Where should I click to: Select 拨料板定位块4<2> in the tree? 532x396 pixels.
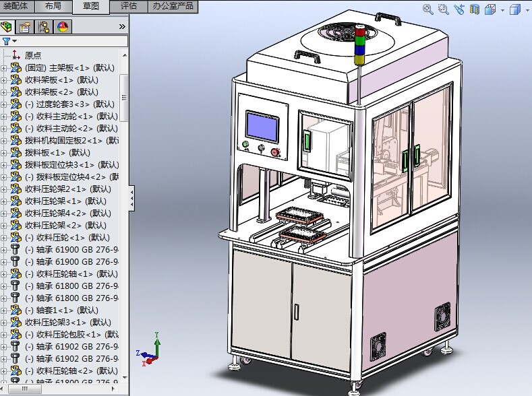coord(71,177)
